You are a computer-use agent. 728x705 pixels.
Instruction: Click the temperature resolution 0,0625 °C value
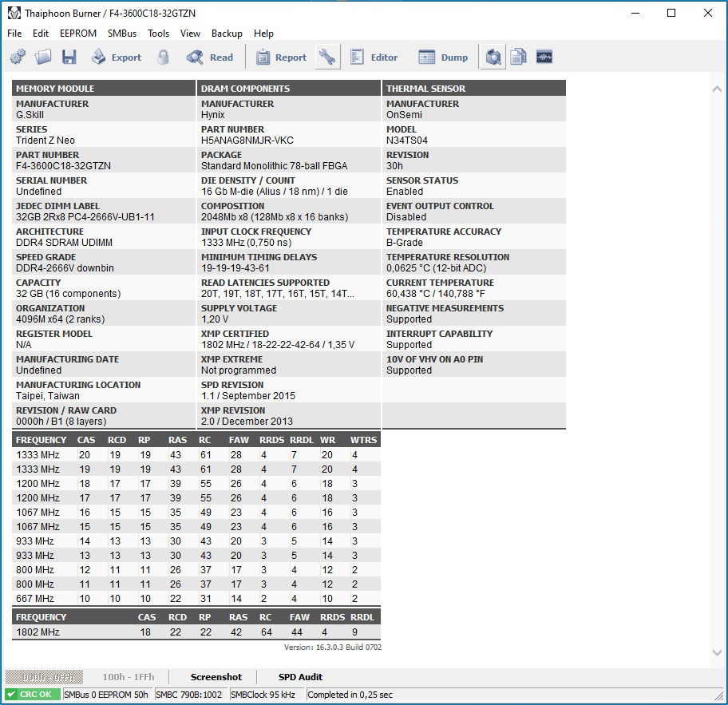[437, 268]
